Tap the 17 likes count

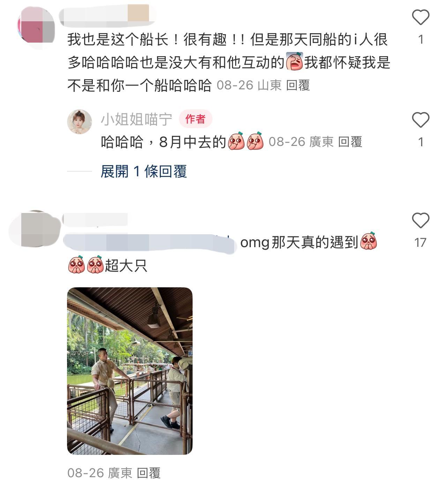pyautogui.click(x=420, y=242)
